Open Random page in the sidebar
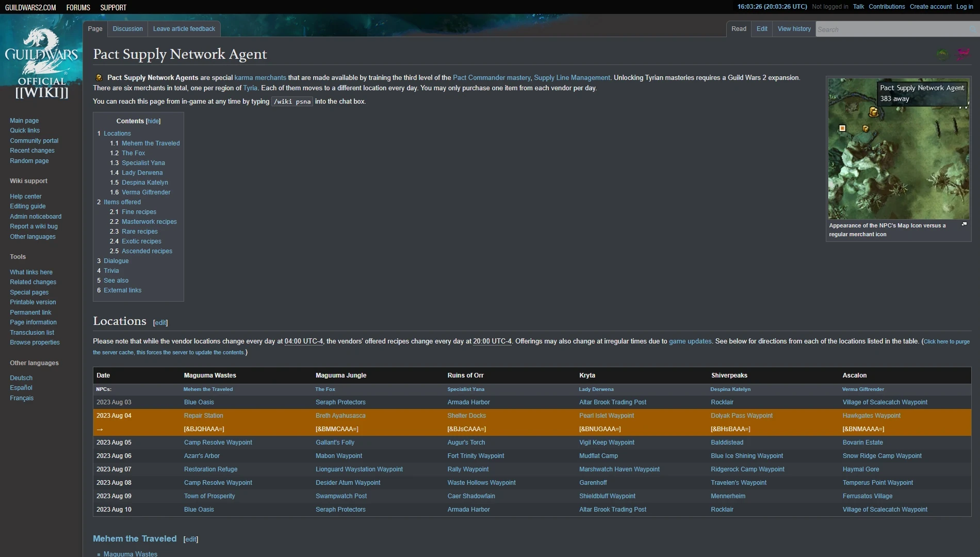 [29, 161]
